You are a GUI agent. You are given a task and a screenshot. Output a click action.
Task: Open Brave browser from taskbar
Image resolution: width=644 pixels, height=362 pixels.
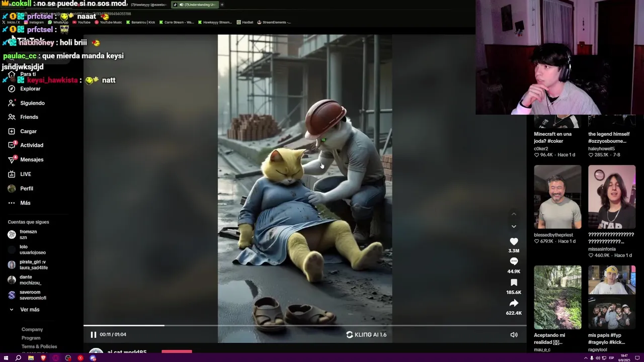tap(43, 358)
